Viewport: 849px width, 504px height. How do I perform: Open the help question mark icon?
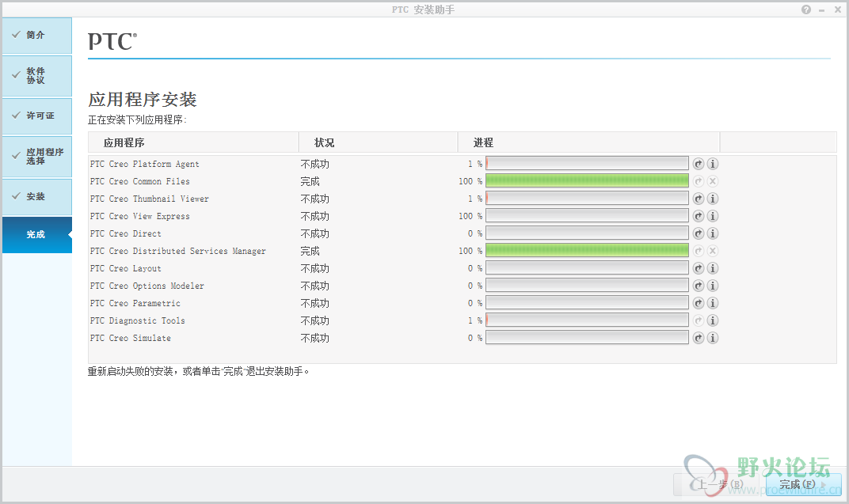[806, 9]
